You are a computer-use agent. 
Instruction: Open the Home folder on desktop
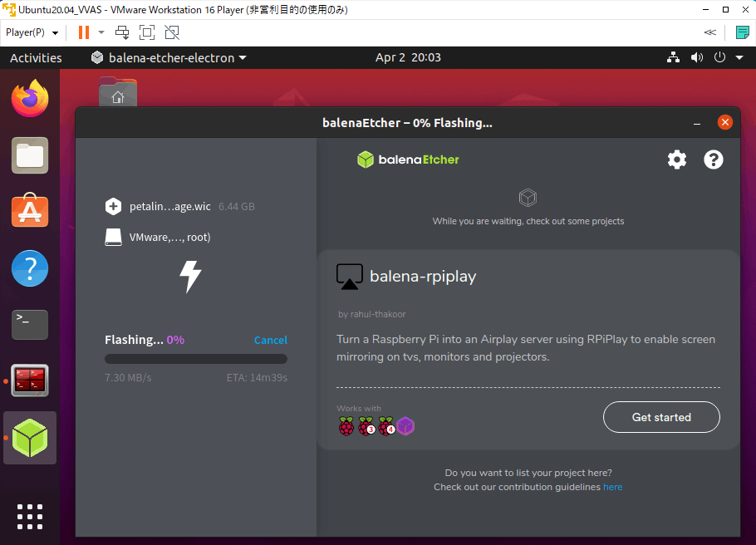click(x=118, y=91)
